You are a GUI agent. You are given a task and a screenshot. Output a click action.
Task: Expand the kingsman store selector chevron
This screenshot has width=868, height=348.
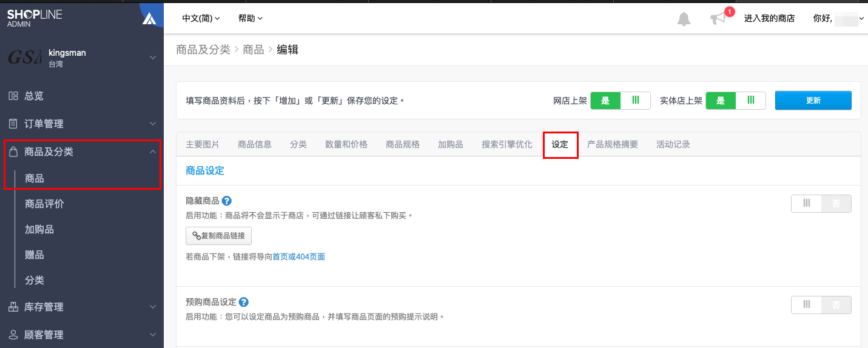pyautogui.click(x=153, y=58)
